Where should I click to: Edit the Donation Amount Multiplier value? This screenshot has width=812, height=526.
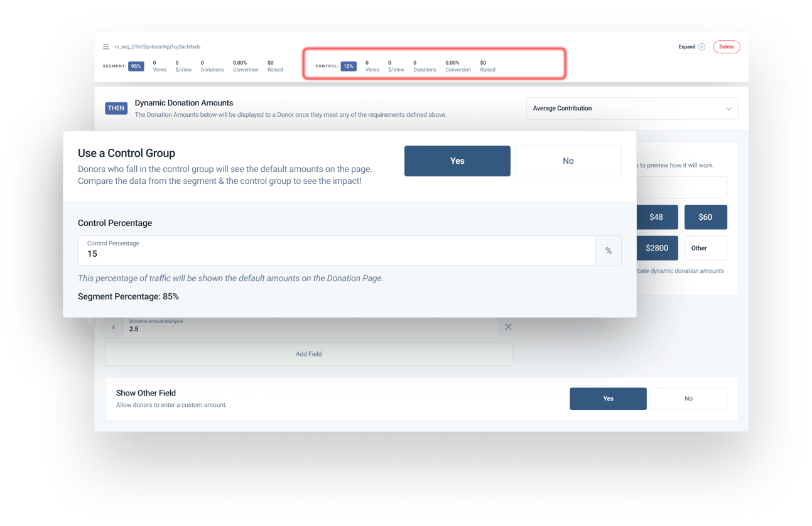(310, 327)
